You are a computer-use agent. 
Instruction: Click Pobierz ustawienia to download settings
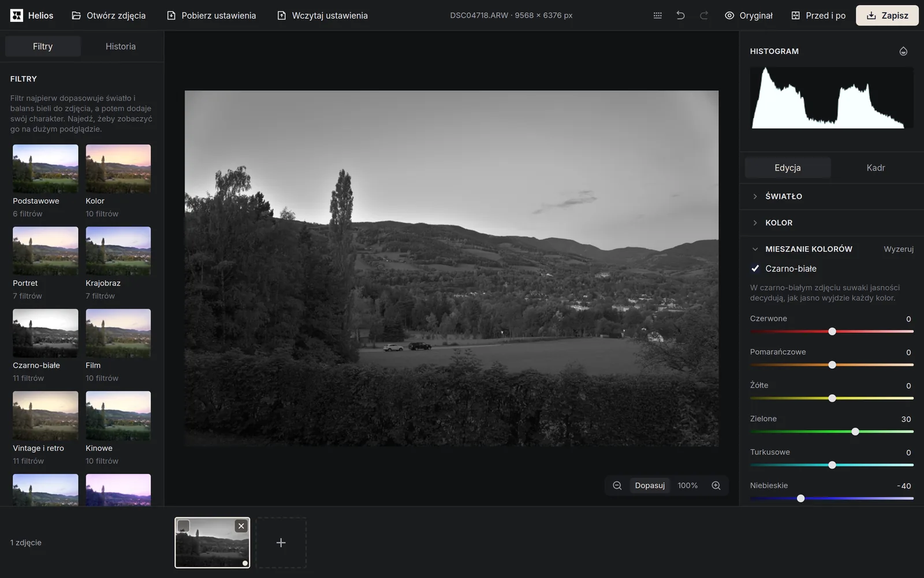pos(211,16)
